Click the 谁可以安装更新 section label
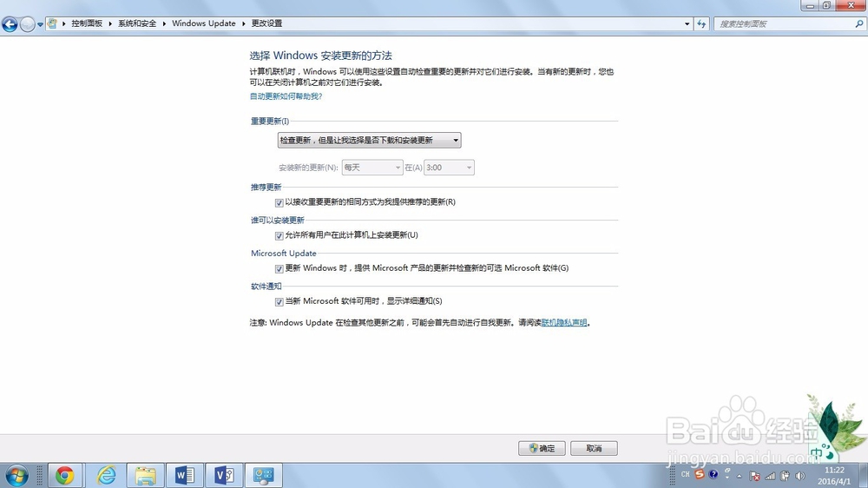This screenshot has width=868, height=488. click(x=278, y=221)
